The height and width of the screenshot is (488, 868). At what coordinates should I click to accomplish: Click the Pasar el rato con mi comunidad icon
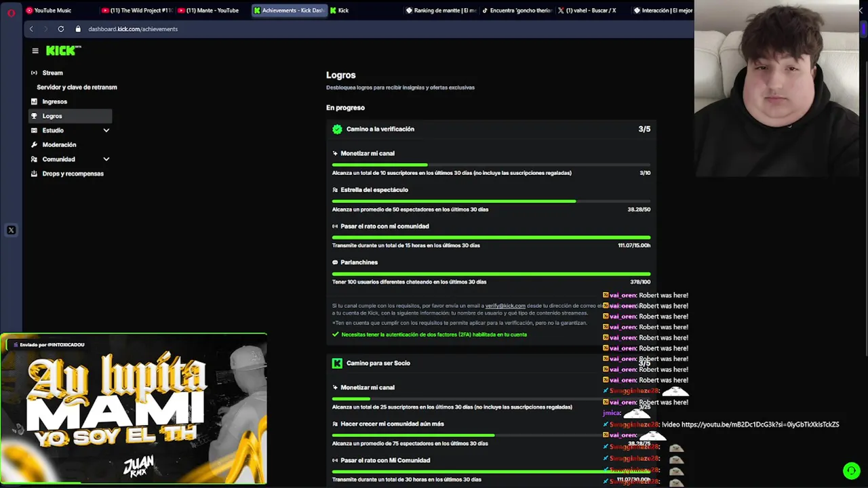(335, 226)
